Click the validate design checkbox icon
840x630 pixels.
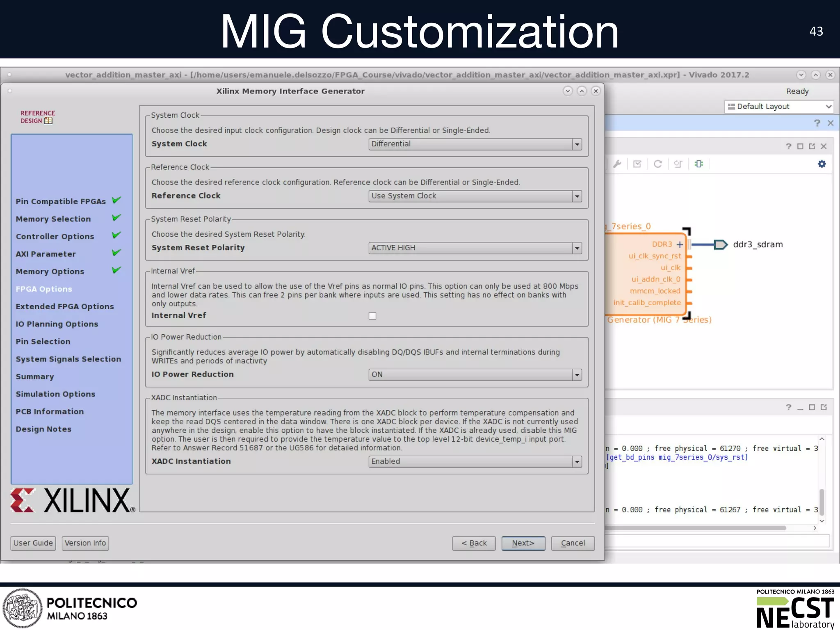(637, 164)
